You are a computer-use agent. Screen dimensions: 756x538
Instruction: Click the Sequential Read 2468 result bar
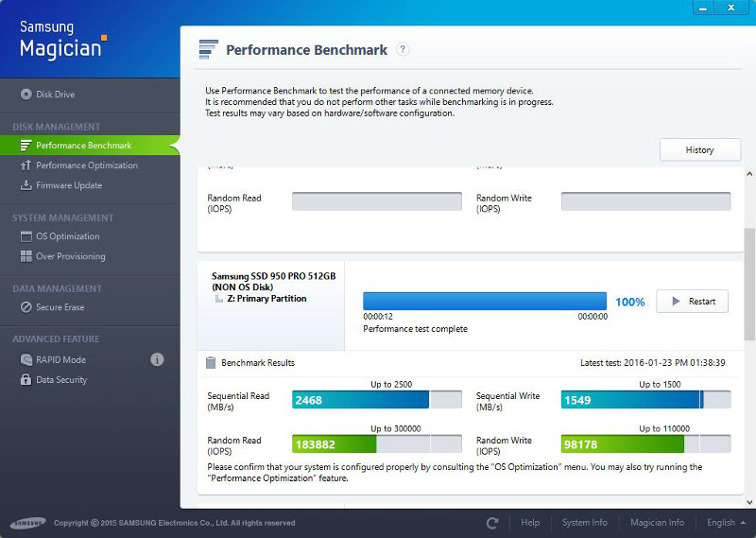(x=376, y=400)
